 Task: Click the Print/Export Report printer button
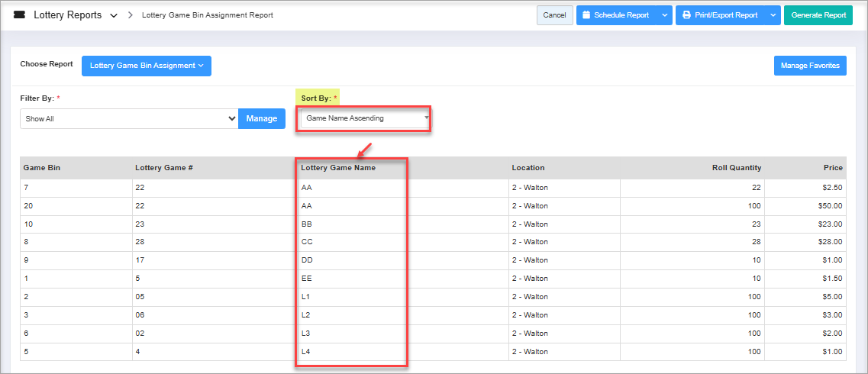(x=720, y=15)
